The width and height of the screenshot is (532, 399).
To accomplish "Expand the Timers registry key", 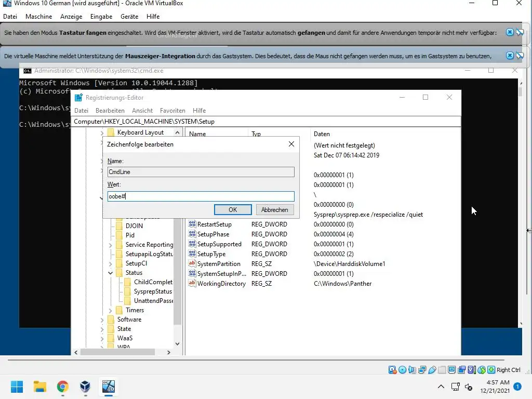I will 110,311.
